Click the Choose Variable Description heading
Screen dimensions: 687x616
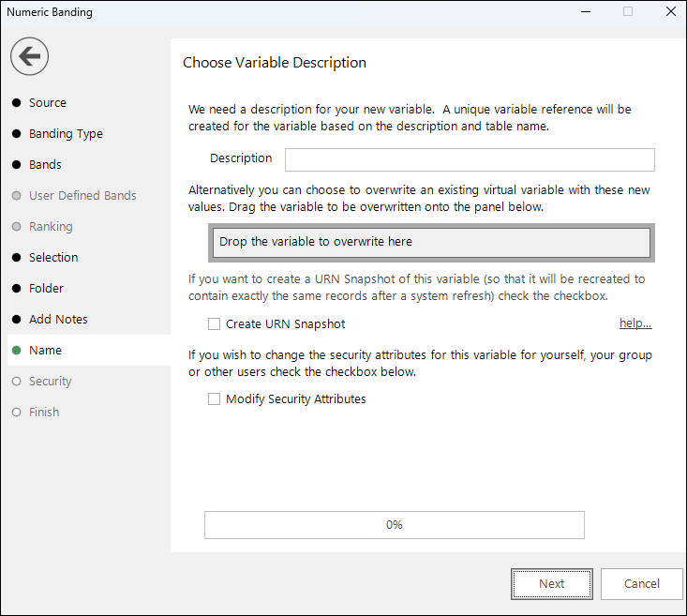[275, 63]
